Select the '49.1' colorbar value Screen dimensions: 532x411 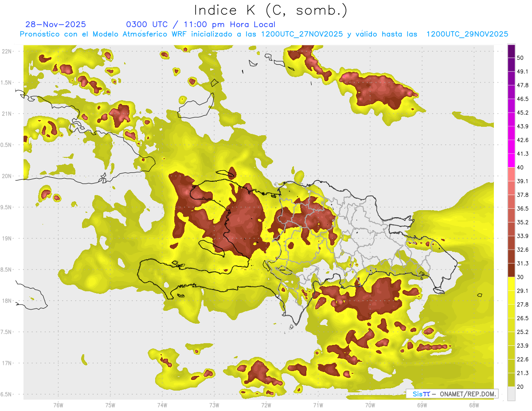(523, 71)
